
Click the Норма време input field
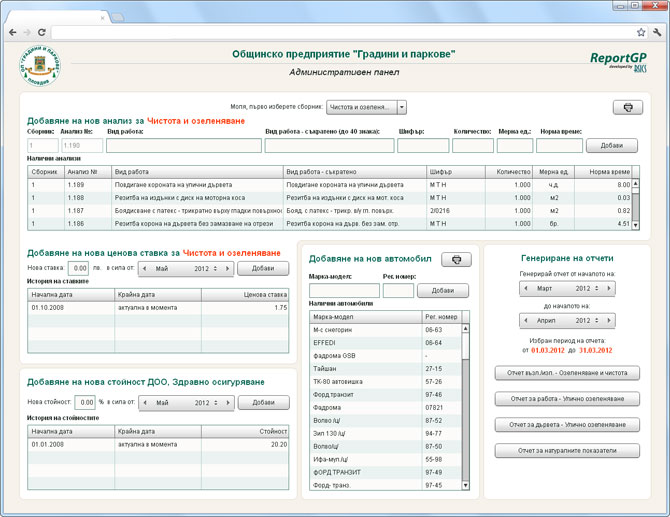[x=559, y=145]
